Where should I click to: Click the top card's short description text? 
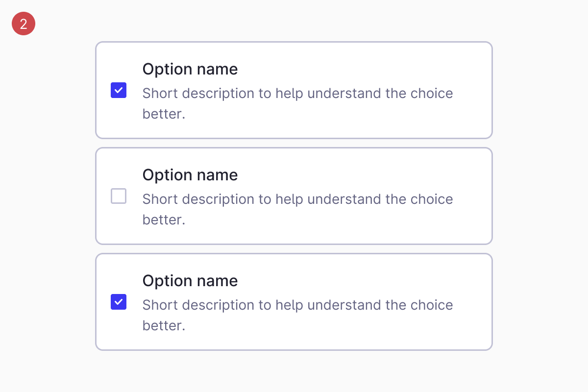pos(297,93)
